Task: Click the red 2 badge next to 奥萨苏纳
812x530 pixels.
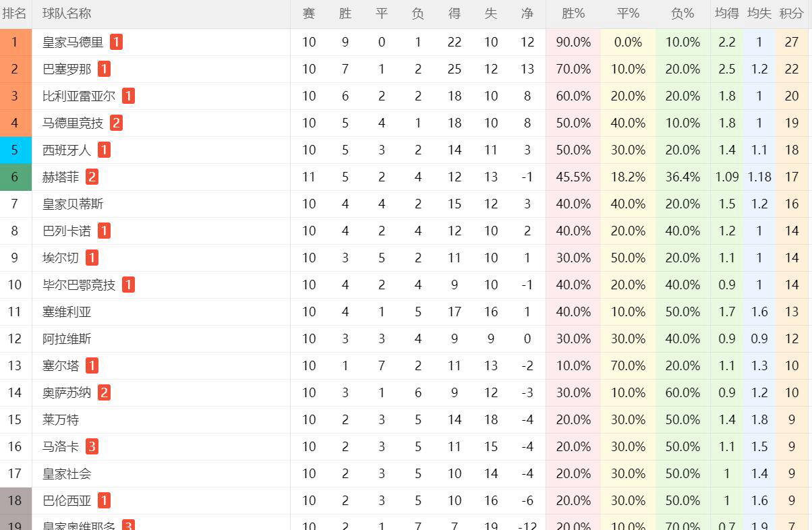Action: (104, 392)
